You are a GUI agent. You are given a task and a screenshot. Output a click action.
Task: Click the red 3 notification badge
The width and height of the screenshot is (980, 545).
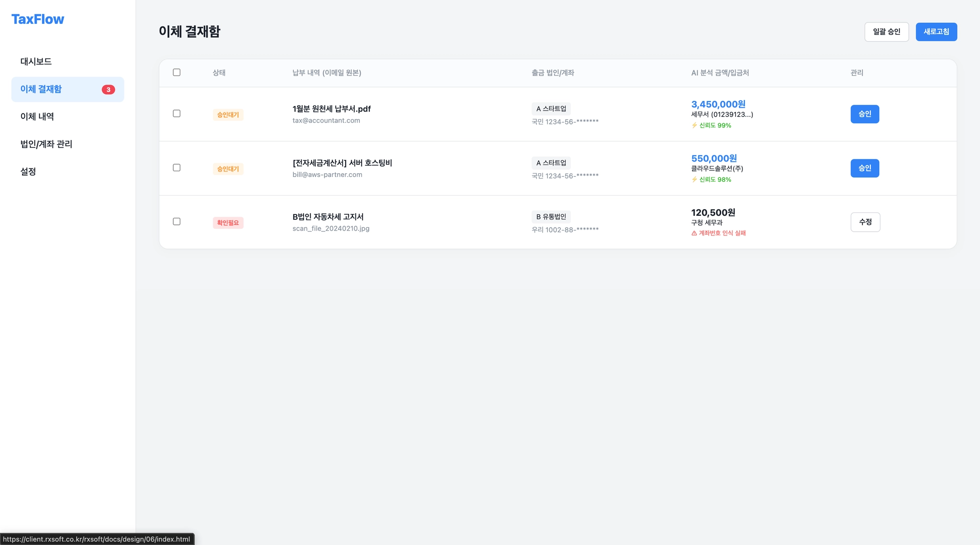108,89
